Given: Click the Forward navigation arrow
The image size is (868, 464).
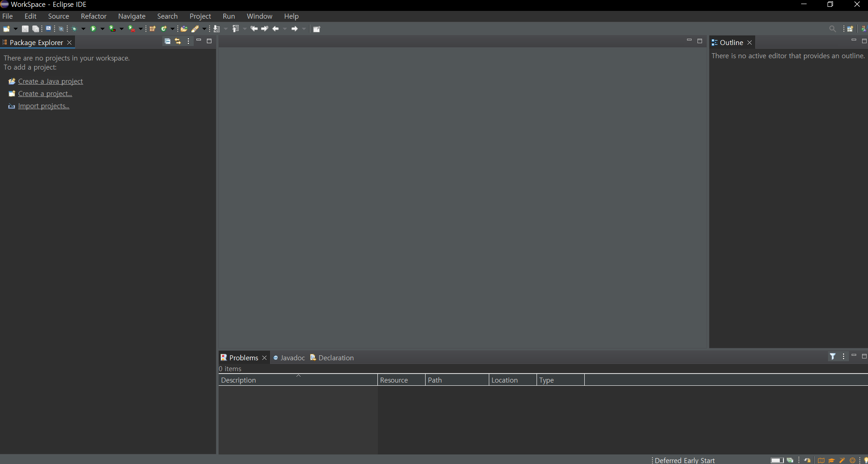Looking at the screenshot, I should 295,29.
